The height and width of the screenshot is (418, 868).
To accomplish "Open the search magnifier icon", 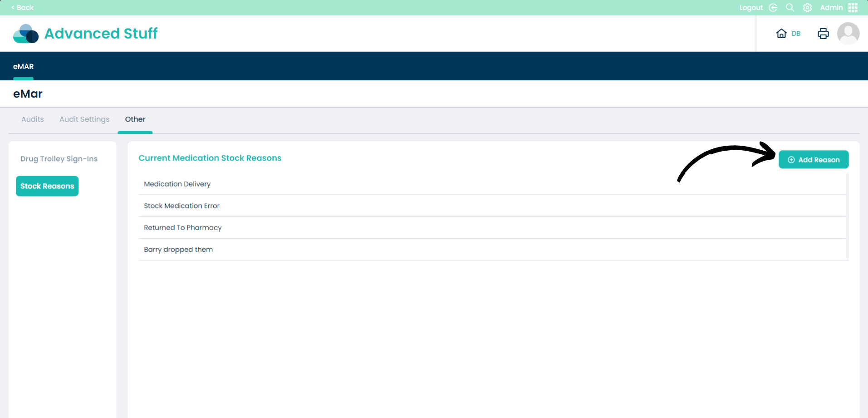I will click(x=790, y=7).
